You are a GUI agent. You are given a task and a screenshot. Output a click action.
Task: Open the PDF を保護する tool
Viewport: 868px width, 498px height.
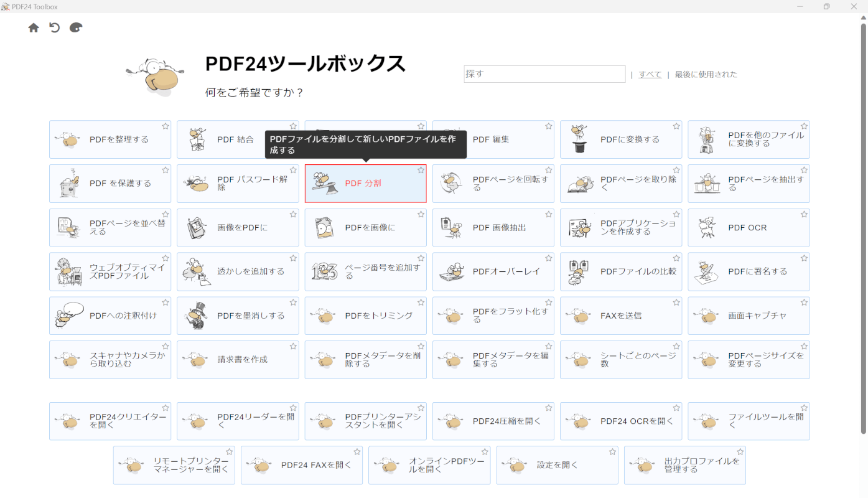(x=110, y=184)
